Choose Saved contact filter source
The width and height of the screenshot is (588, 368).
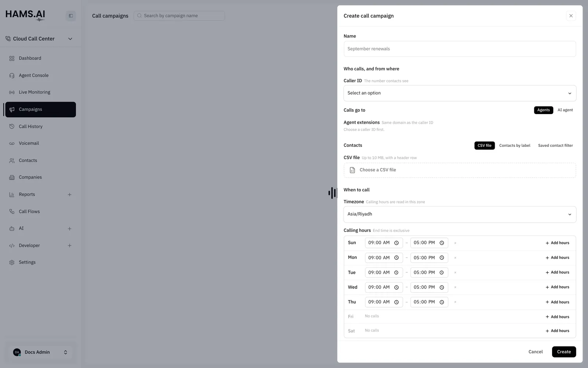tap(555, 145)
